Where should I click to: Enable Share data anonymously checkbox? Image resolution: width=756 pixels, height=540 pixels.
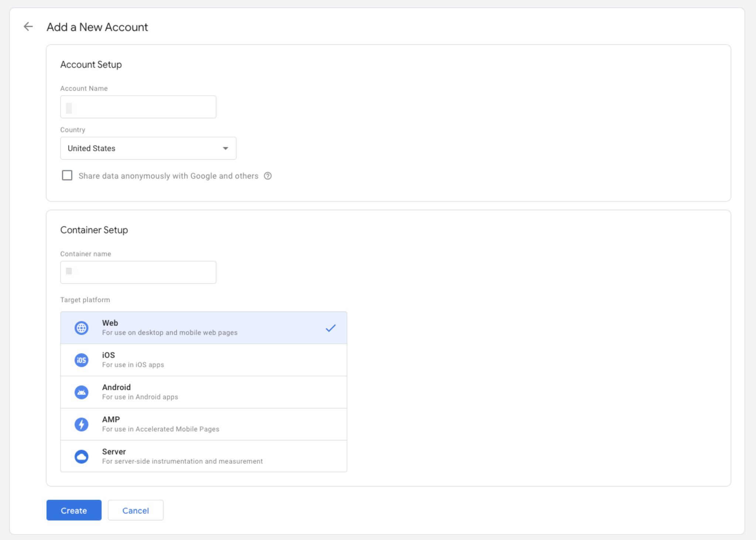point(67,175)
